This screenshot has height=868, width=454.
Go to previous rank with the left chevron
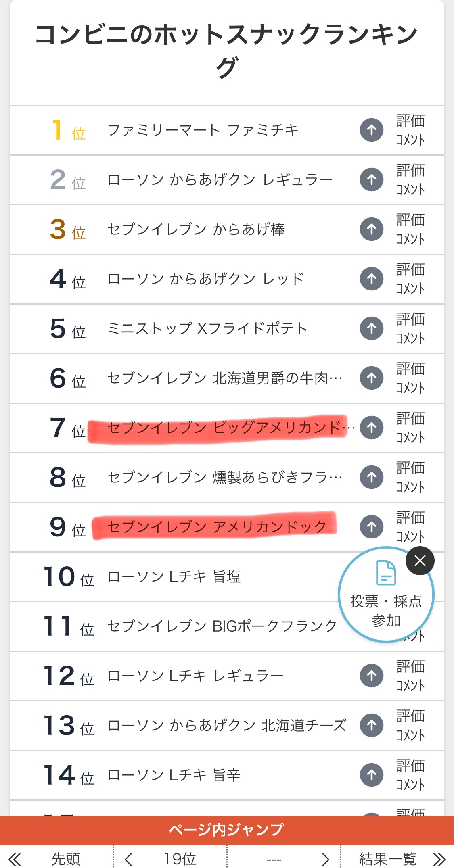128,859
